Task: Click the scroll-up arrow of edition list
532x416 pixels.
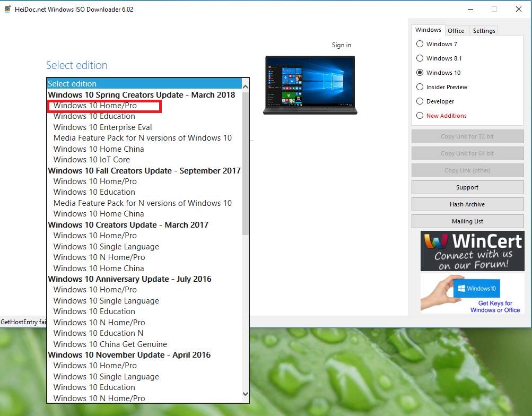Action: click(245, 87)
